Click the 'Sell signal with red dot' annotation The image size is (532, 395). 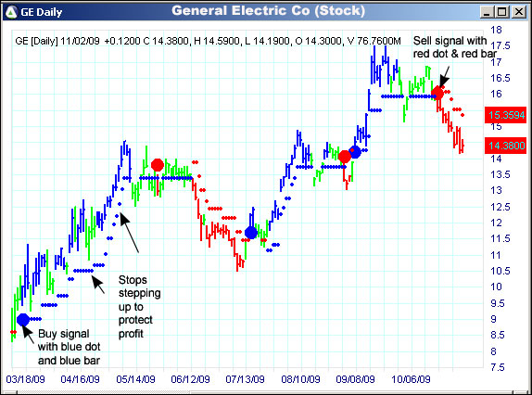[454, 47]
